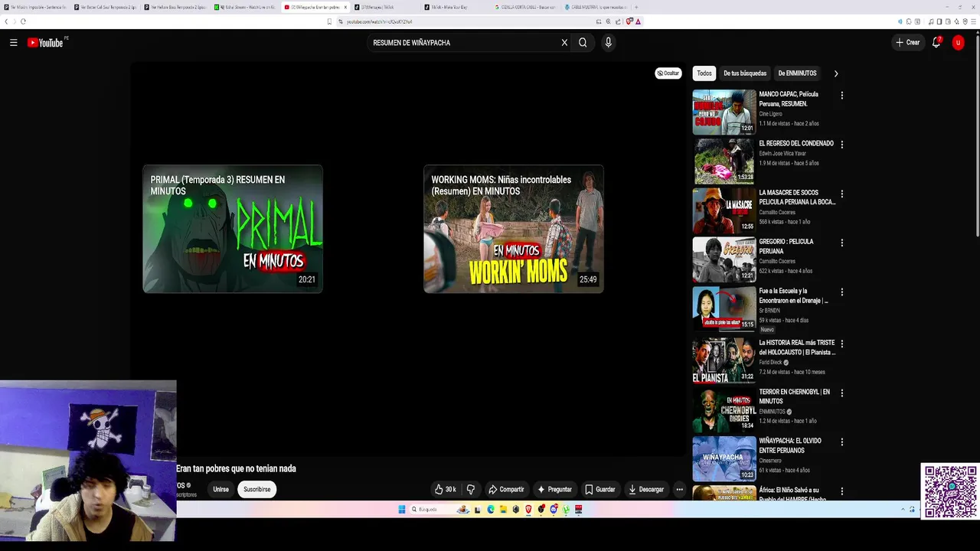Image resolution: width=980 pixels, height=551 pixels.
Task: Open options for TERROR EN CHERNOBYL video
Action: point(841,393)
